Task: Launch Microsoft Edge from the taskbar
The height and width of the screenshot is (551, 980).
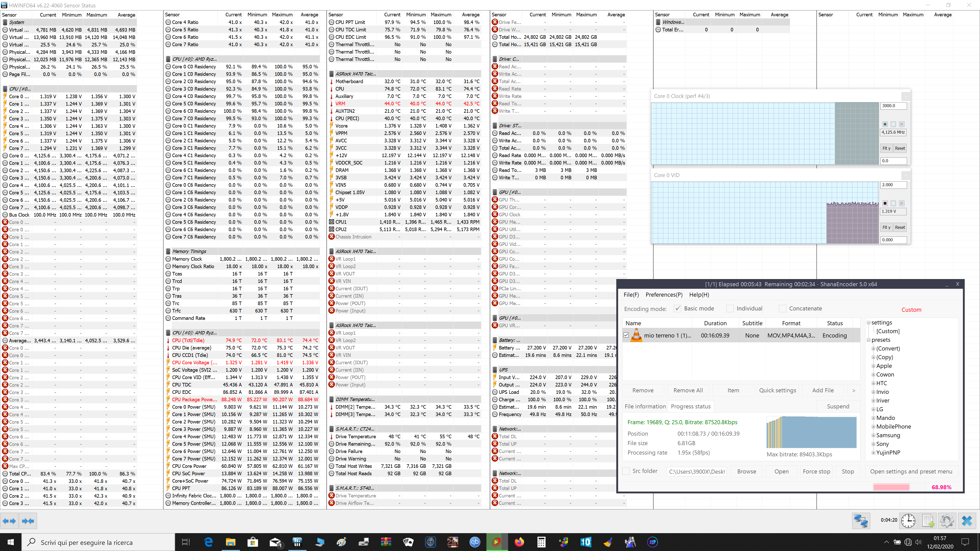Action: [208, 542]
